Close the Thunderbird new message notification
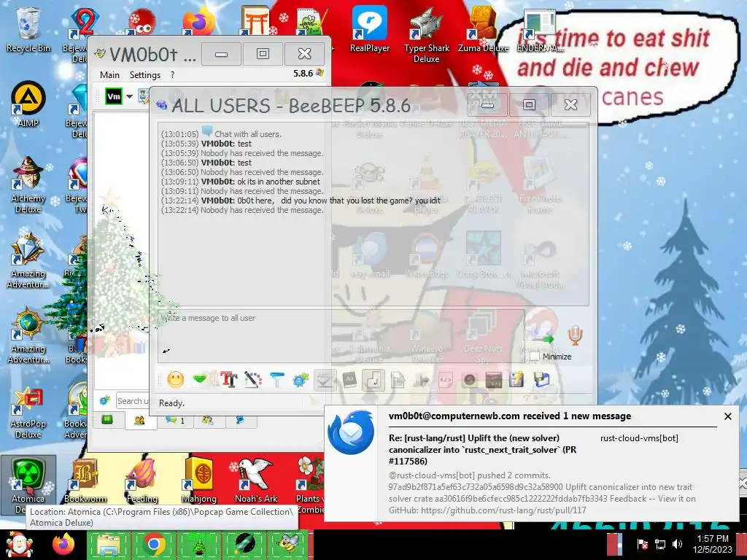This screenshot has height=560, width=747. point(727,416)
